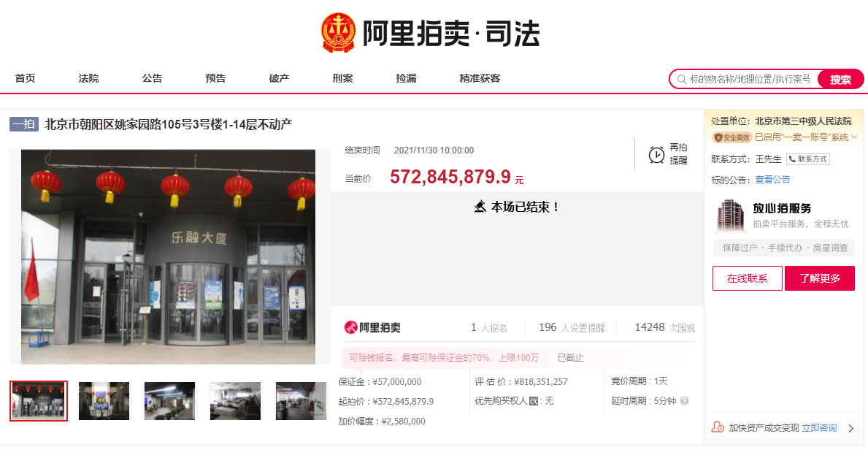The image size is (868, 450).
Task: Open the 破产 navigation menu
Action: pyautogui.click(x=278, y=77)
